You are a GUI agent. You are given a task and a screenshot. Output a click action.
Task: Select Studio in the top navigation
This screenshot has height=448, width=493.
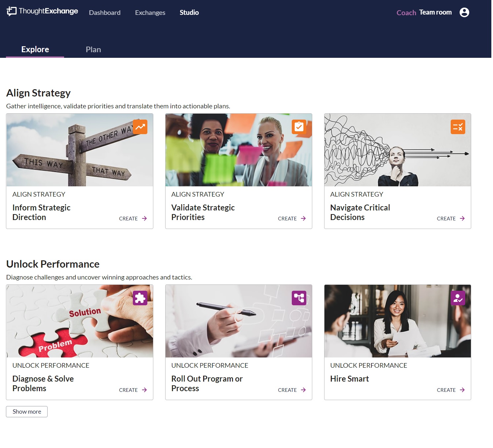(x=189, y=13)
